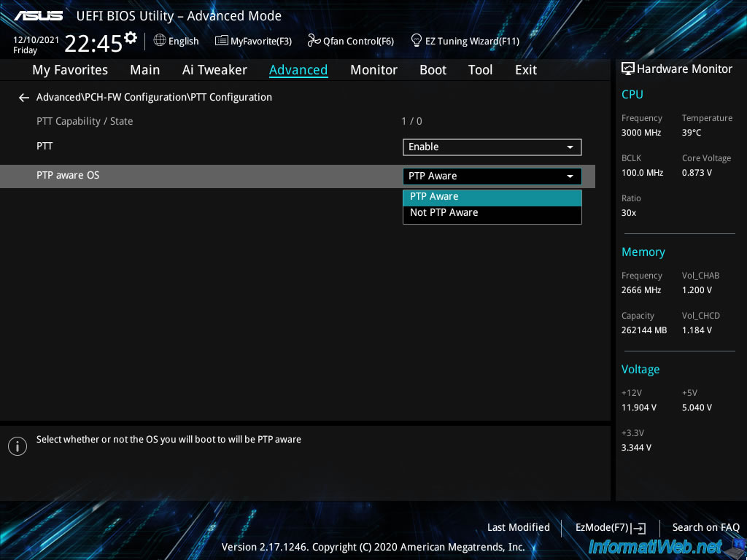Open the Tool tab

(x=480, y=70)
